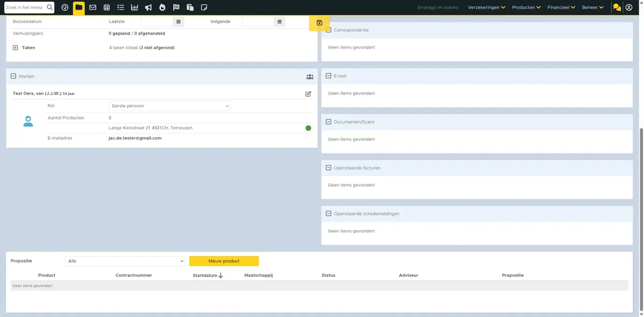Image resolution: width=644 pixels, height=317 pixels.
Task: Open the checkered flag icon
Action: point(176,8)
